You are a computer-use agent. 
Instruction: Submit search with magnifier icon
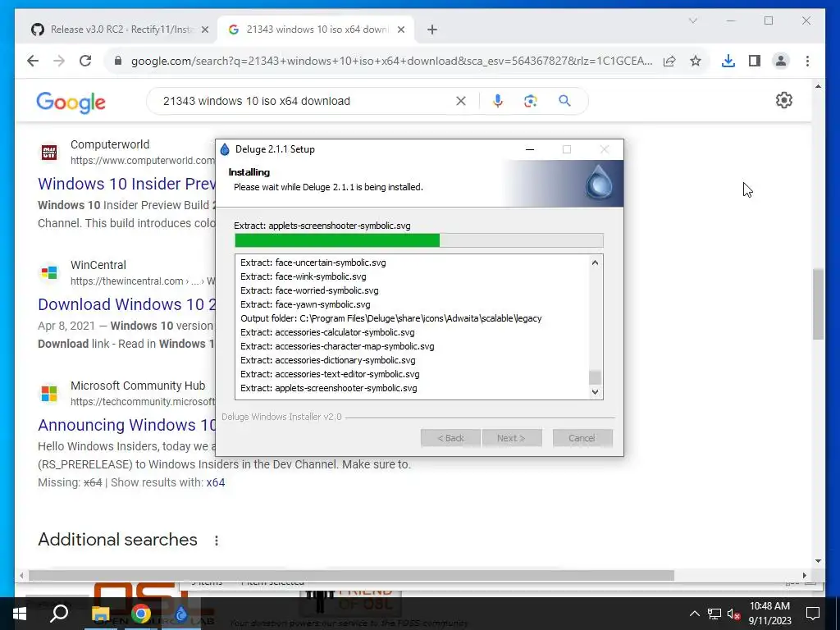pyautogui.click(x=564, y=101)
